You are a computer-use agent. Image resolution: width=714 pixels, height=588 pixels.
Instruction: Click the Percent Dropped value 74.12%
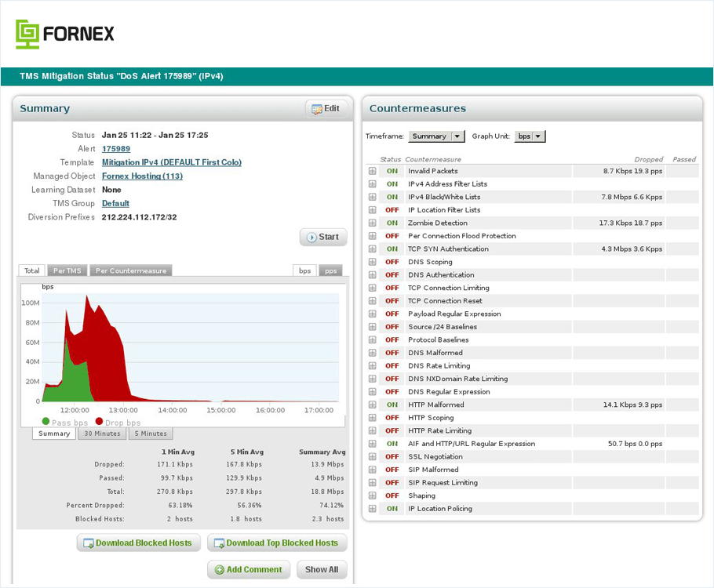coord(331,505)
